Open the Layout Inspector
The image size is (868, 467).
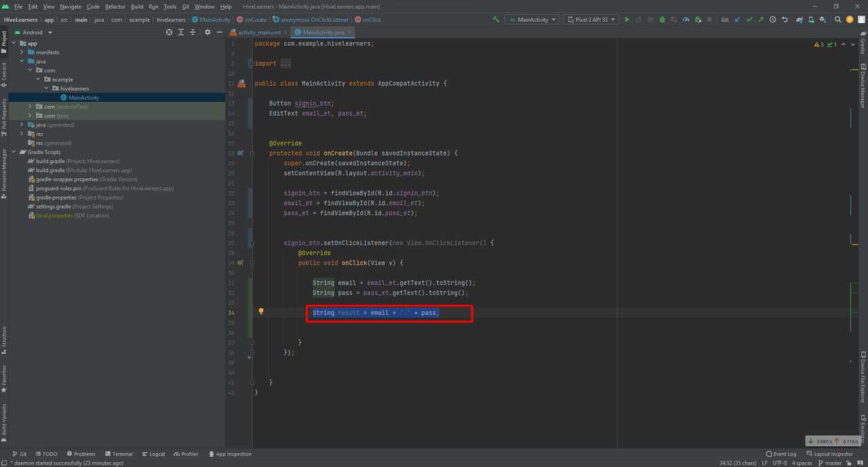tap(830, 454)
